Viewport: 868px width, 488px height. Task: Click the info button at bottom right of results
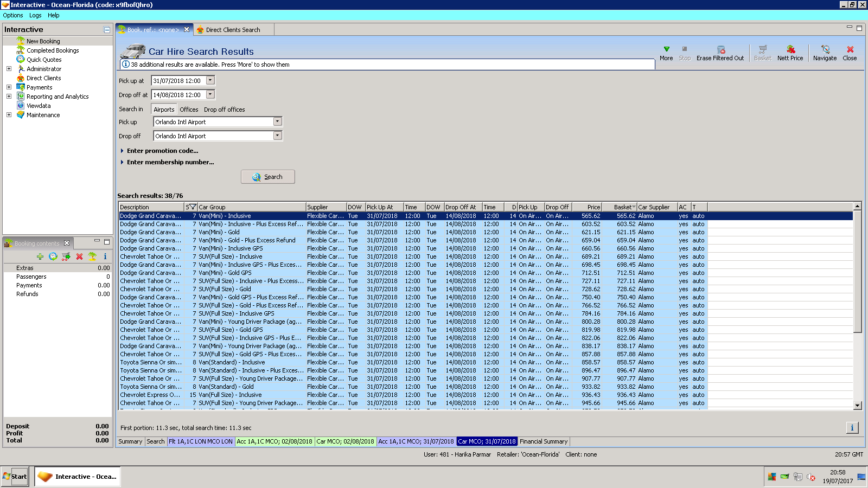pos(852,428)
